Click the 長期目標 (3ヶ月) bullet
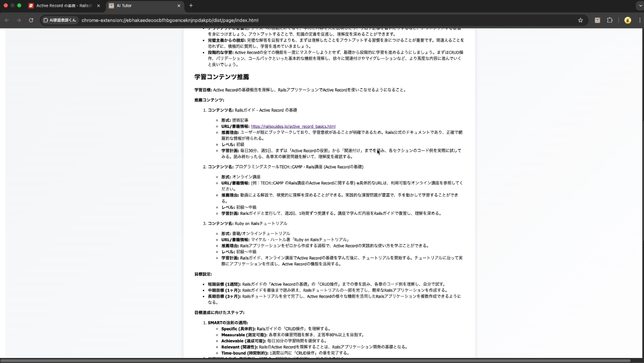 click(334, 300)
